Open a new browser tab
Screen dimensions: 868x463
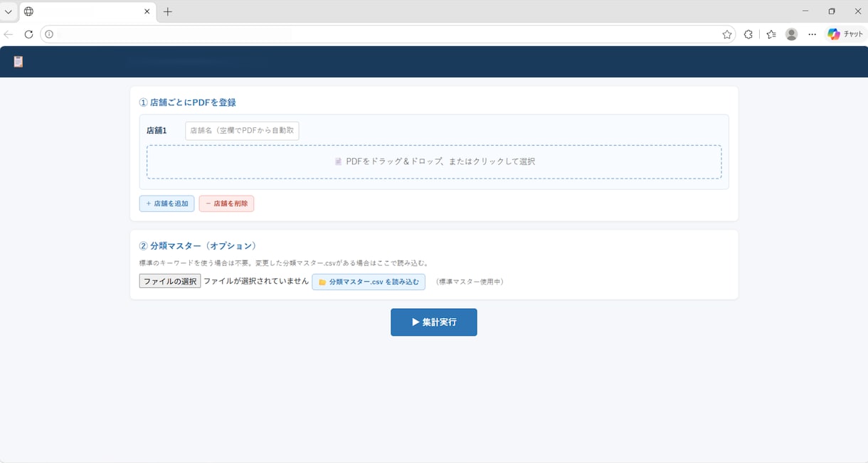click(x=168, y=11)
